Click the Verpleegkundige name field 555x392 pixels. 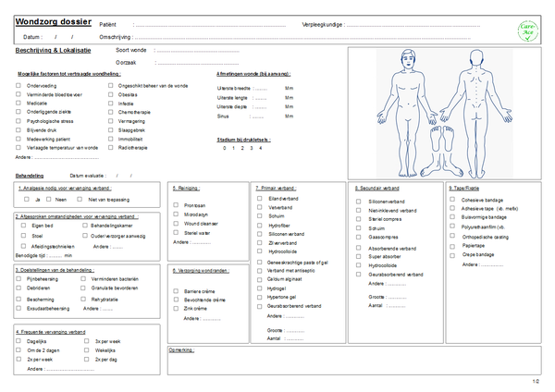click(416, 24)
